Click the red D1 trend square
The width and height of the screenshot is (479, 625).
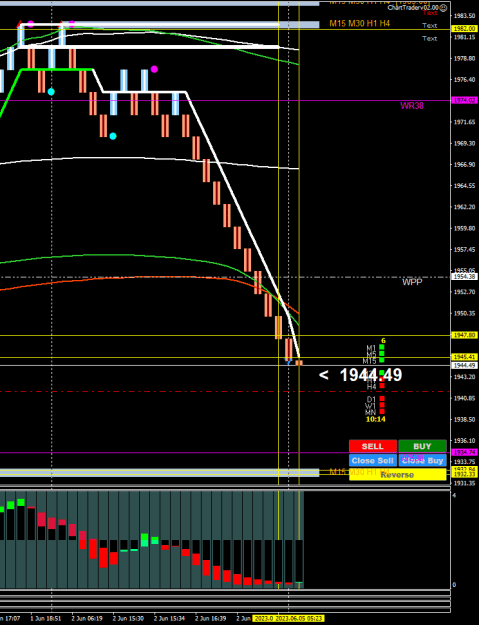[382, 398]
